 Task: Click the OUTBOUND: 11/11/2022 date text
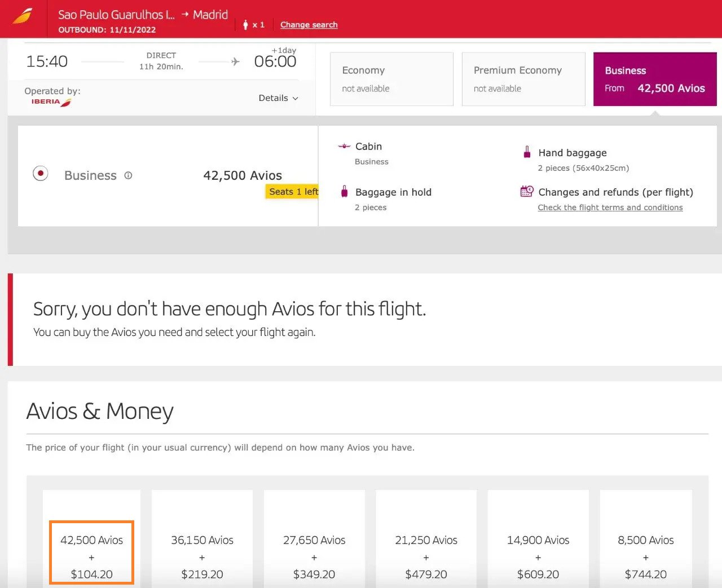point(107,30)
